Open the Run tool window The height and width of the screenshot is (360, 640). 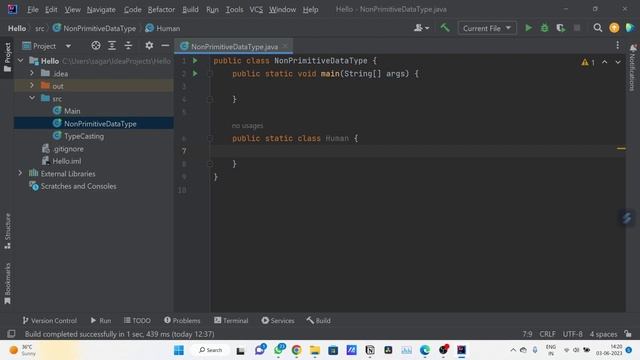100,320
